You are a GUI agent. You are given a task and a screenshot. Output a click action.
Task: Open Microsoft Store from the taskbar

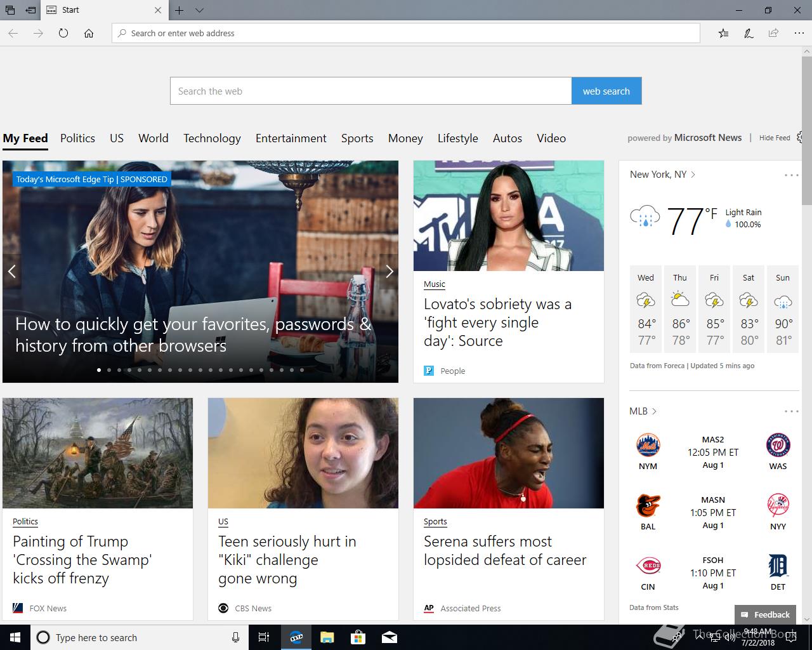click(x=358, y=637)
